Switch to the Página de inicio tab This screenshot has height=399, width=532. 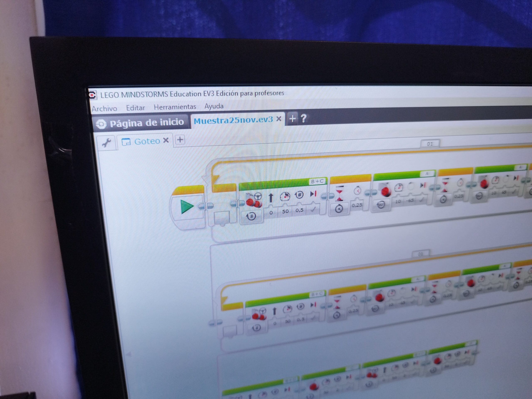pyautogui.click(x=141, y=123)
